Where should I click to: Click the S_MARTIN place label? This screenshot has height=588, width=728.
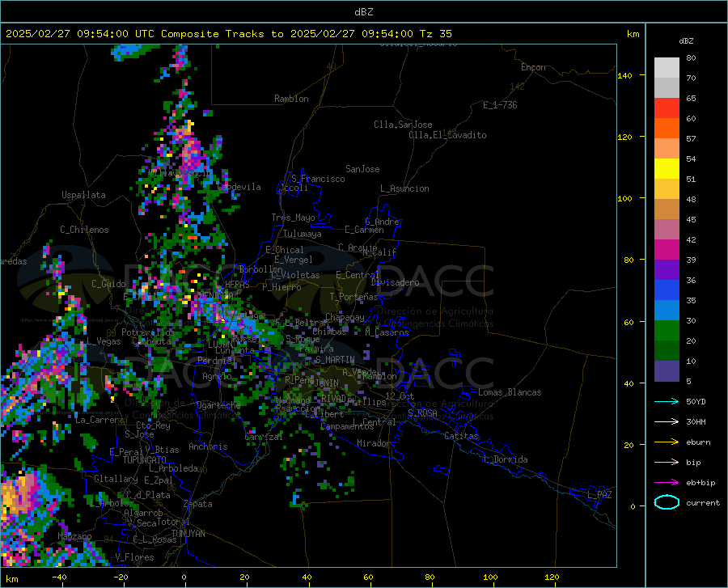tap(335, 360)
